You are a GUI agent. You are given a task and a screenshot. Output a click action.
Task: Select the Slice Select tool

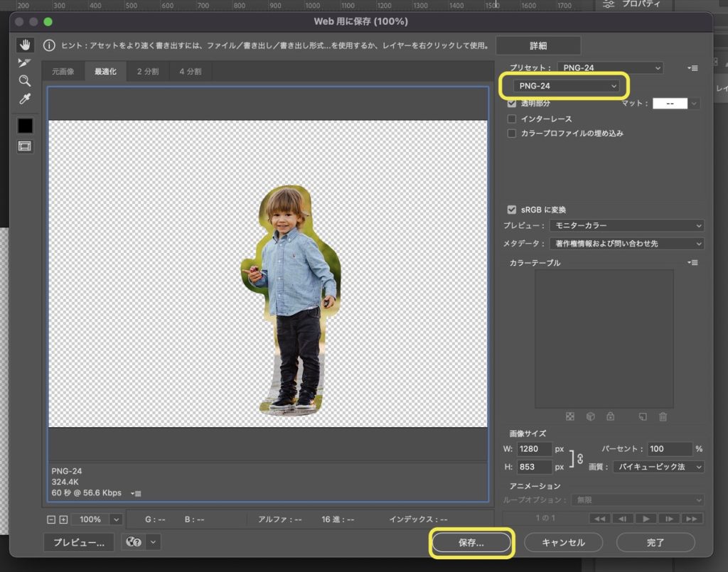[x=24, y=63]
